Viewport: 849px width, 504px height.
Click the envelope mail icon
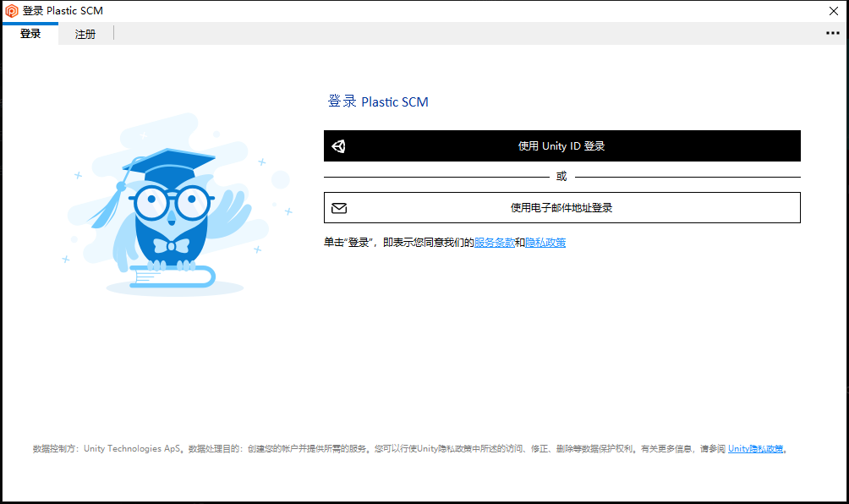pyautogui.click(x=339, y=208)
